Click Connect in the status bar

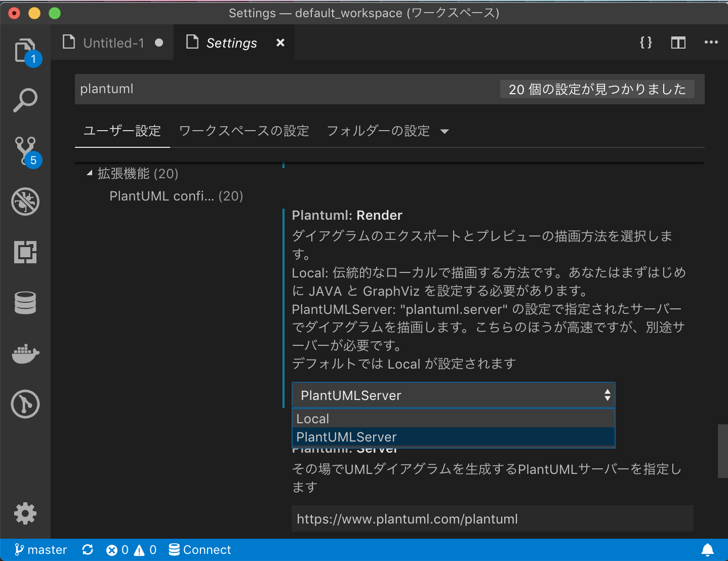[x=200, y=549]
